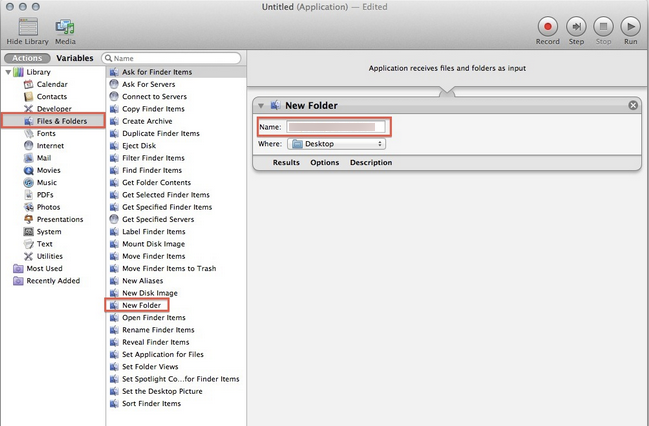Image resolution: width=649 pixels, height=426 pixels.
Task: Click the Stop workflow button
Action: click(603, 26)
